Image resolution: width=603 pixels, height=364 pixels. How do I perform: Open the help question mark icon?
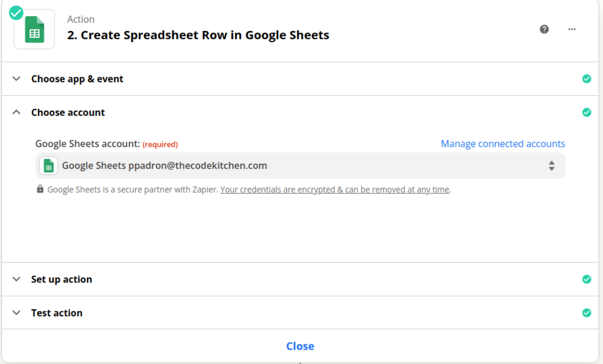click(544, 29)
